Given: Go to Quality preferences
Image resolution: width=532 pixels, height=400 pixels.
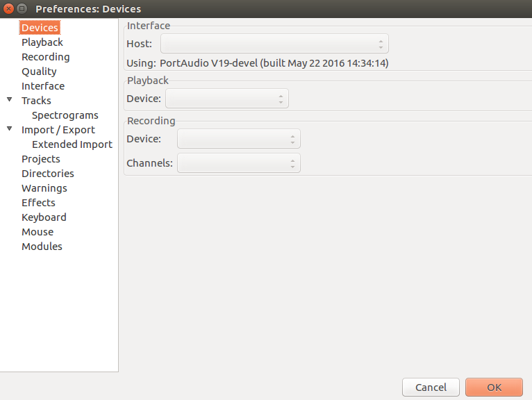Looking at the screenshot, I should tap(39, 72).
